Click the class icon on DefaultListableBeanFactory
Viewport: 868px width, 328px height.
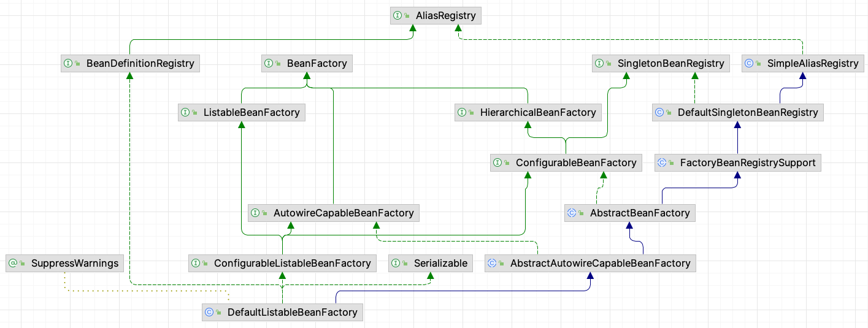point(209,313)
